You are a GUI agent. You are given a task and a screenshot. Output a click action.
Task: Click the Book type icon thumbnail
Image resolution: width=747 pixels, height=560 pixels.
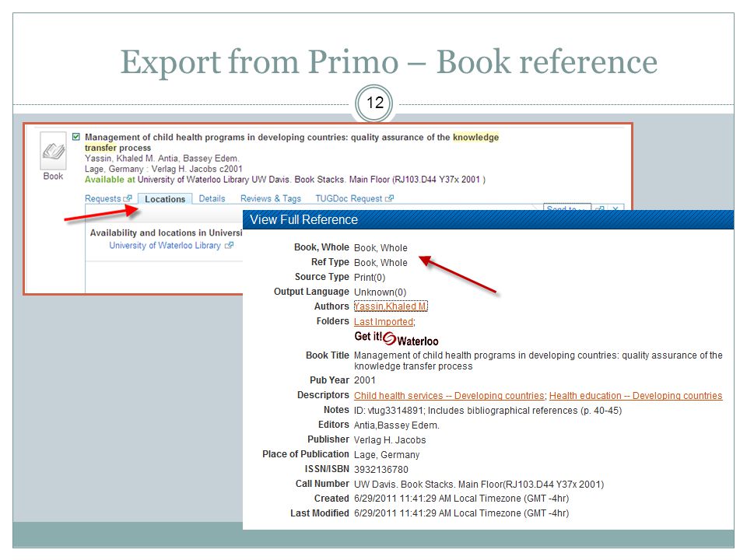53,151
